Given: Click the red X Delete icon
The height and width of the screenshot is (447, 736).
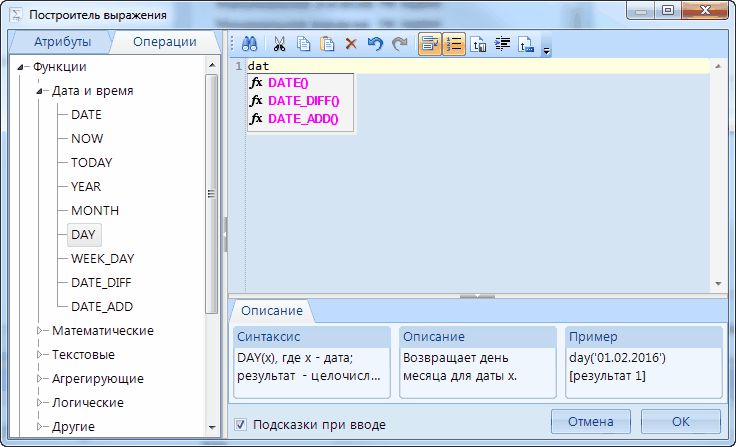Looking at the screenshot, I should pos(351,43).
